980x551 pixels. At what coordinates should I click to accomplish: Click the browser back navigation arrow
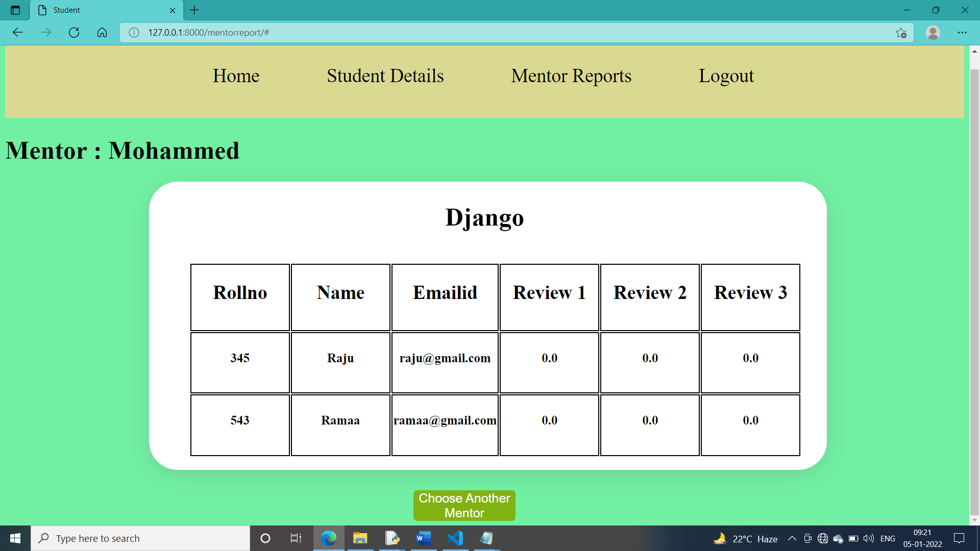pyautogui.click(x=18, y=32)
